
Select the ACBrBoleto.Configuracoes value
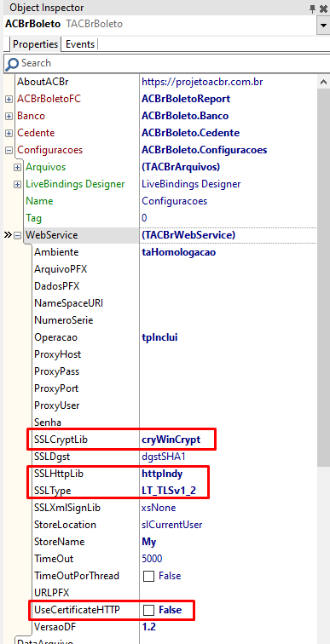205,150
